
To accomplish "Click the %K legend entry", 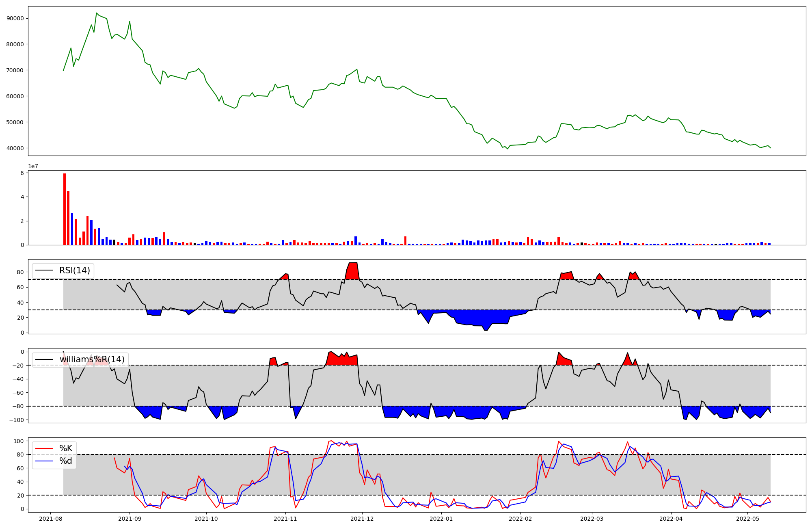I will pos(66,448).
